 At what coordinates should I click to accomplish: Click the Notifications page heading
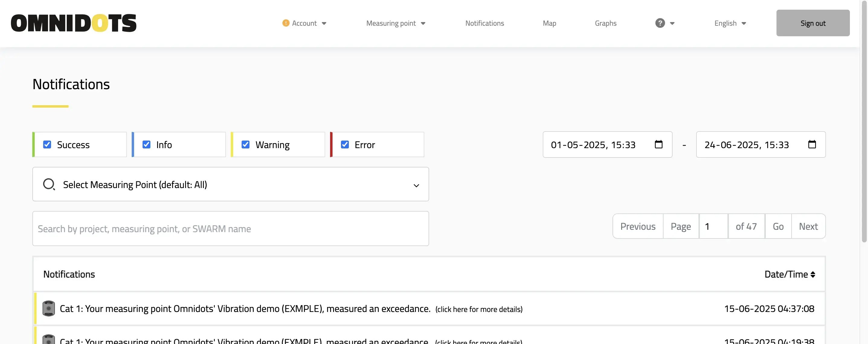coord(71,84)
